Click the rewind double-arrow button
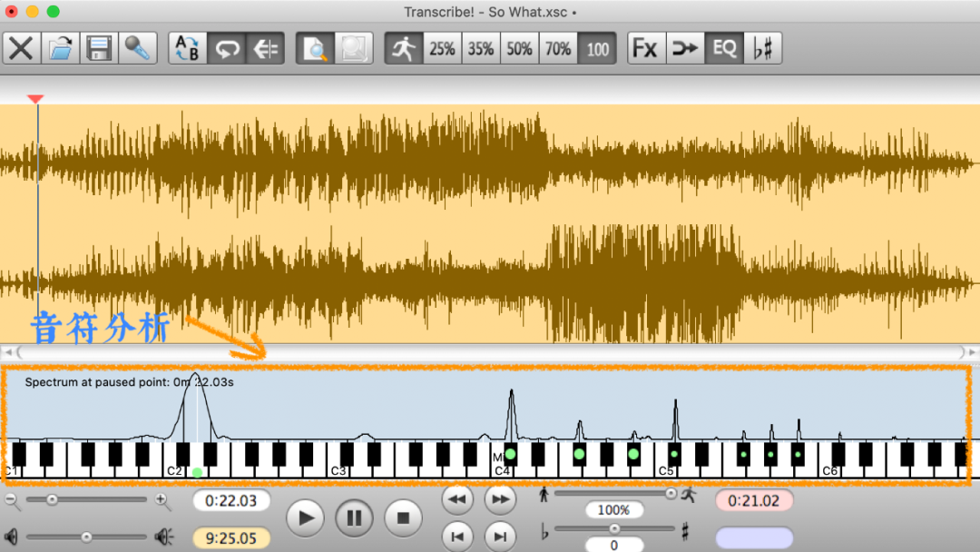The image size is (980, 552). [456, 499]
